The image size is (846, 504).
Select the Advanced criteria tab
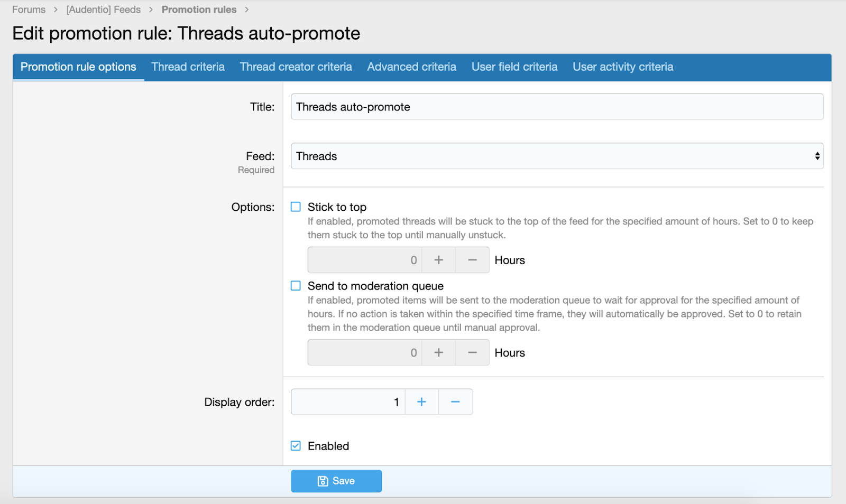[x=411, y=67]
